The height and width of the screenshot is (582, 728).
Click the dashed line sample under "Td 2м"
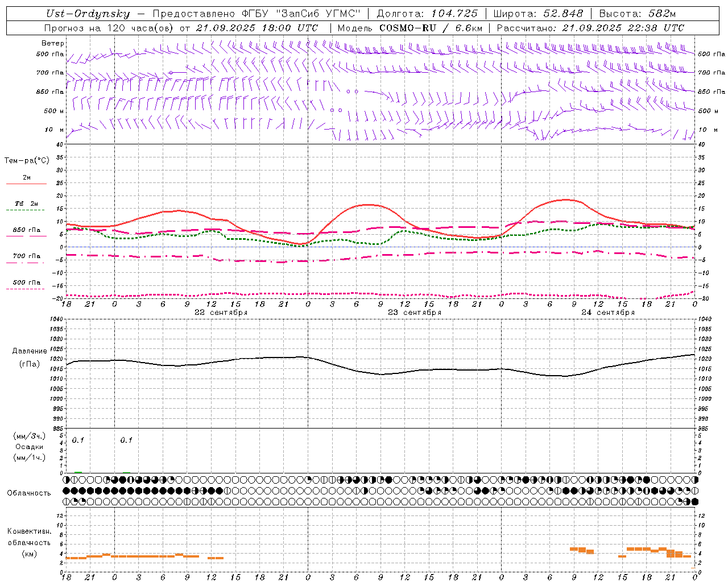click(26, 210)
